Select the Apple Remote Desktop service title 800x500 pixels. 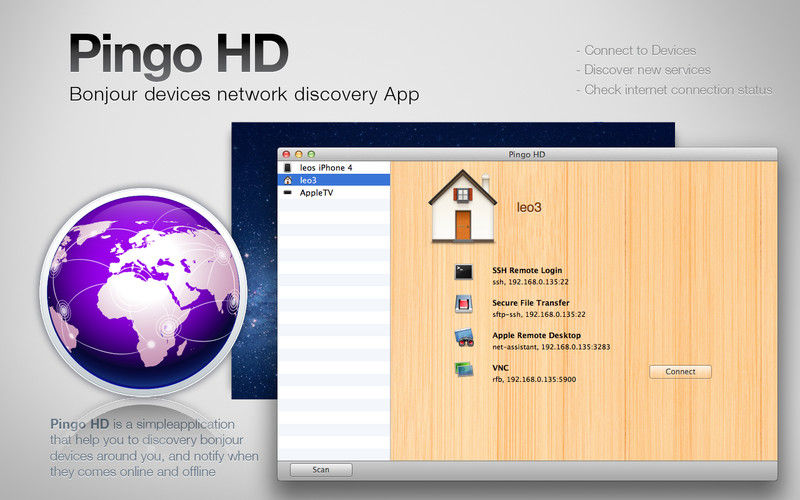click(x=536, y=335)
